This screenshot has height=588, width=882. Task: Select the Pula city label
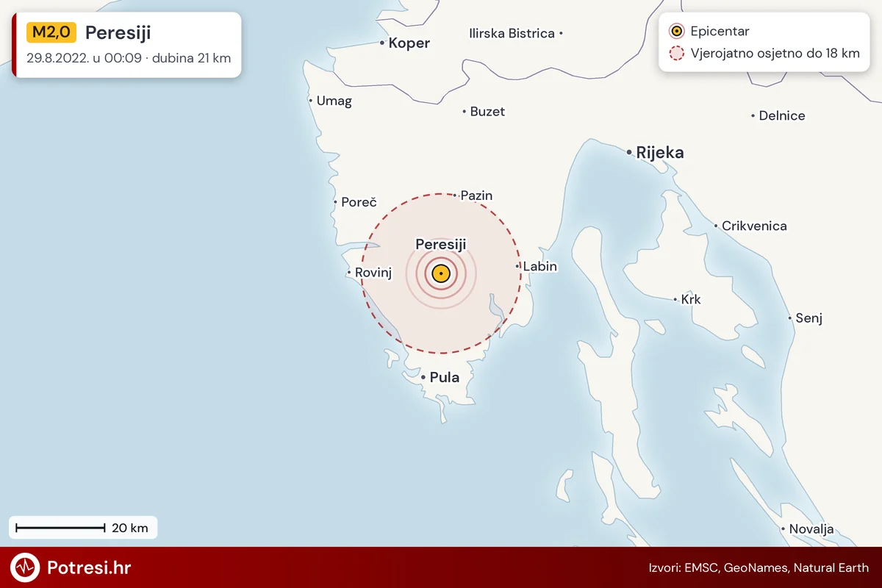click(445, 378)
